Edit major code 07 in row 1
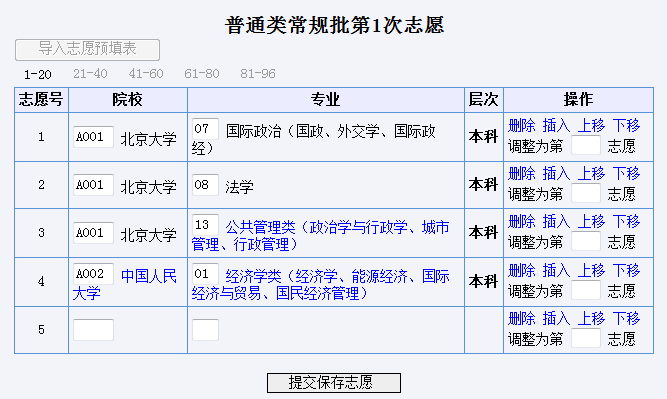 pyautogui.click(x=205, y=129)
